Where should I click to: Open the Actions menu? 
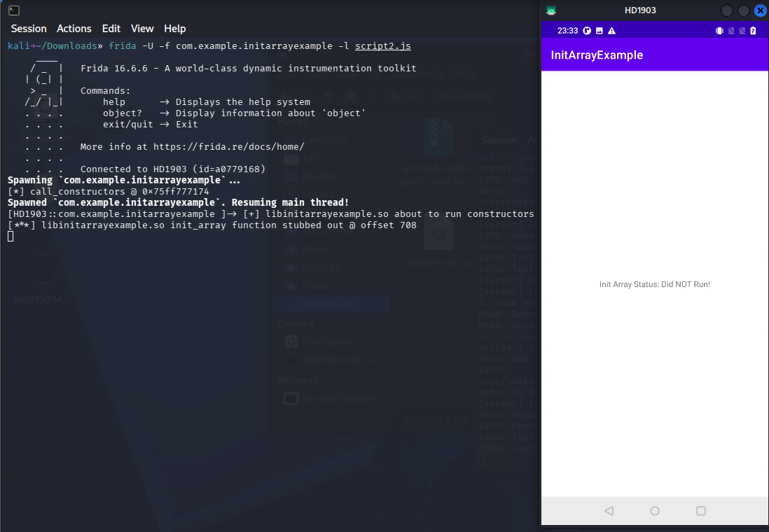click(74, 29)
